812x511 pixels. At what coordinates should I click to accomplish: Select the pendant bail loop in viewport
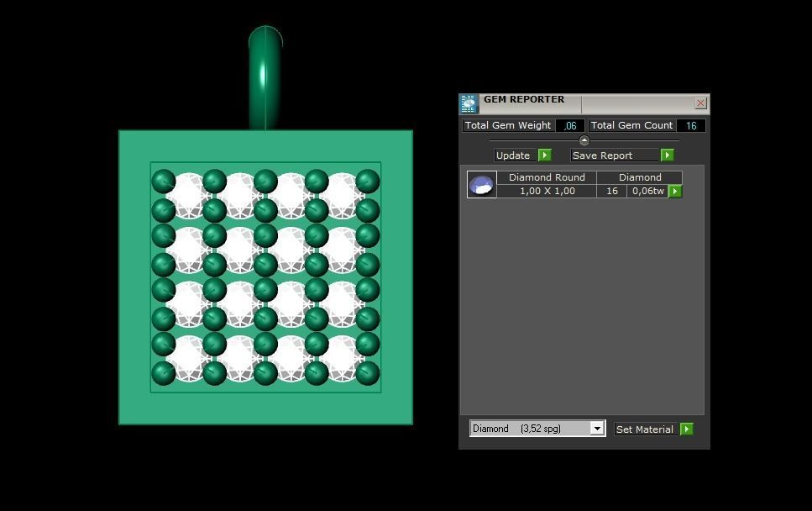[x=265, y=77]
